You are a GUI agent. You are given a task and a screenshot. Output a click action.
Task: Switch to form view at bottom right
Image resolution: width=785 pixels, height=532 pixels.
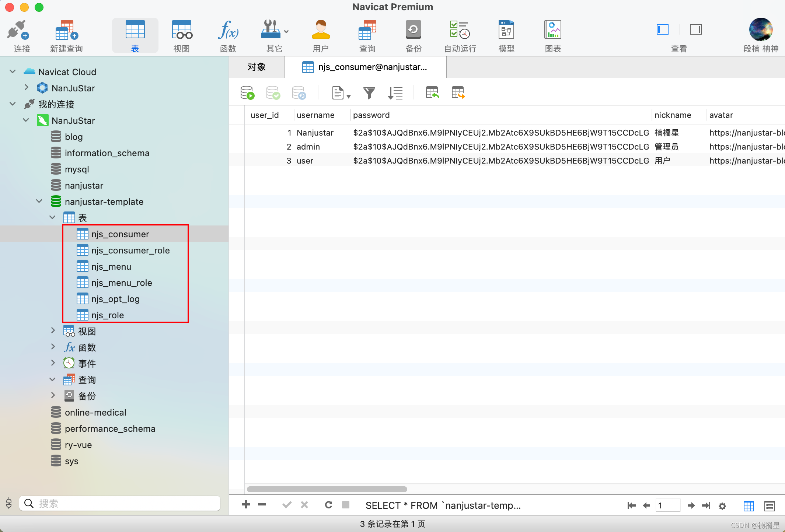tap(769, 506)
